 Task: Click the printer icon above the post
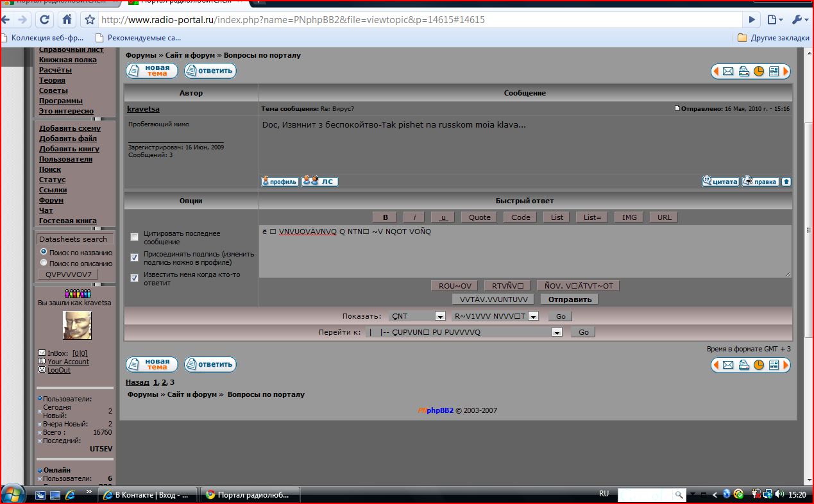pos(743,71)
